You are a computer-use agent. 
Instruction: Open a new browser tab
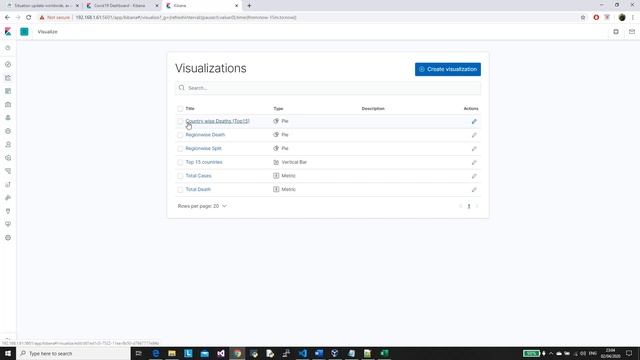[x=249, y=6]
